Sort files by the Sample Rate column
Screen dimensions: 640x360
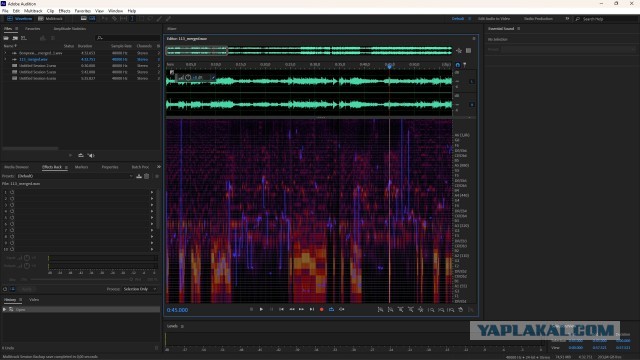point(121,46)
